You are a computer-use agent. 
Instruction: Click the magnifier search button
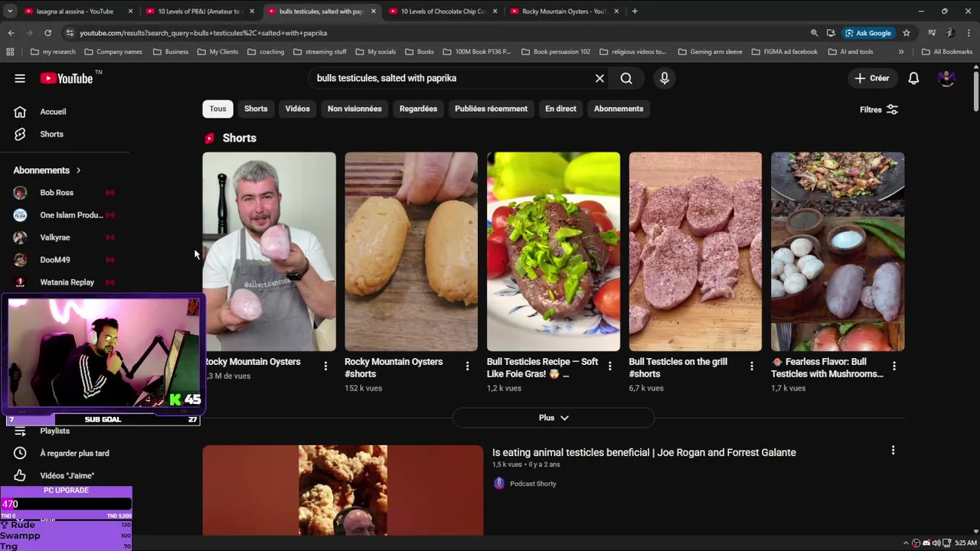(x=626, y=78)
